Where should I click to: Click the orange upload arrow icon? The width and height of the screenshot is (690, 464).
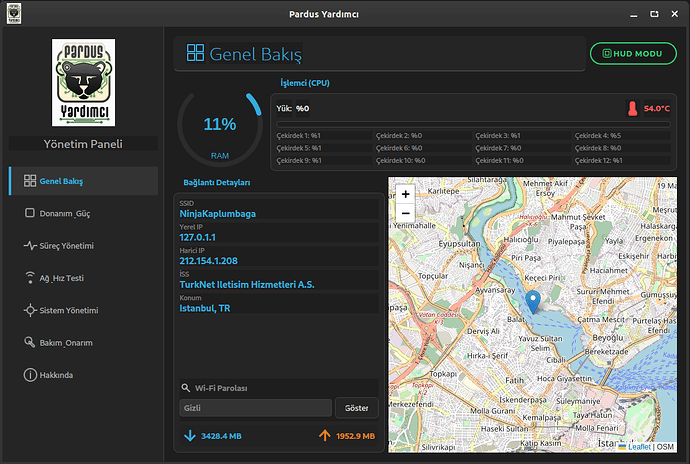click(324, 436)
